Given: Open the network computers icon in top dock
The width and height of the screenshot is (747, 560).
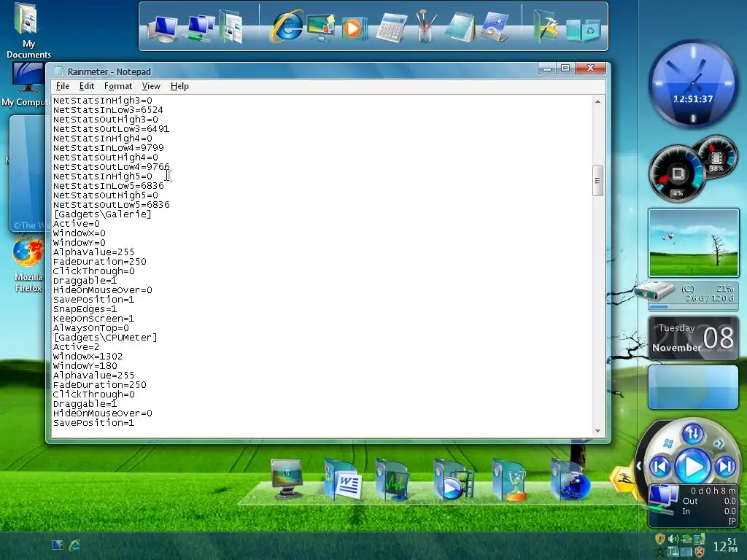Looking at the screenshot, I should [201, 28].
